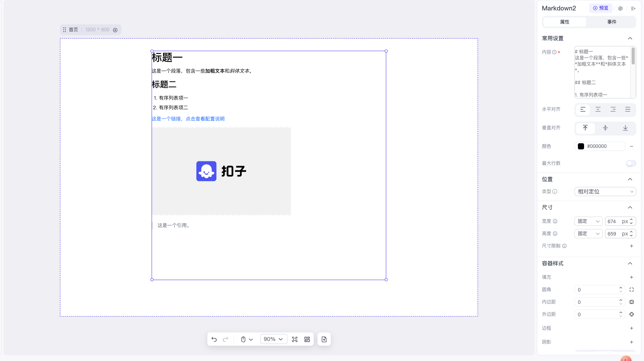The height and width of the screenshot is (361, 644).
Task: Click the add-page icon next to the toolbar
Action: tap(324, 339)
